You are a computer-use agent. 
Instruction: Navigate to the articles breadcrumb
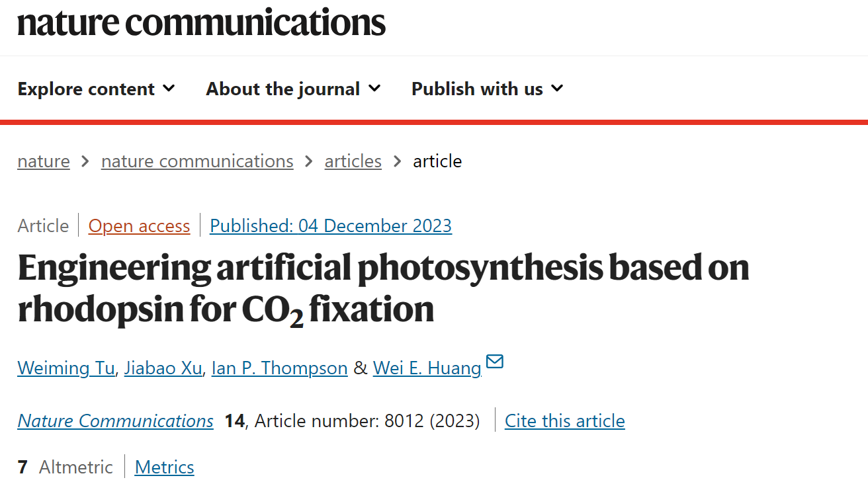click(x=353, y=161)
